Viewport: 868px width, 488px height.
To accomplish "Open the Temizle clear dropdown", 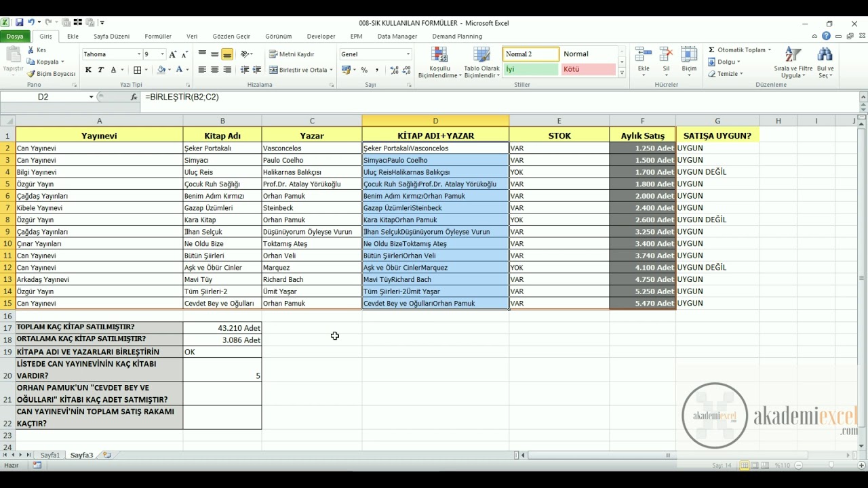I will (725, 73).
